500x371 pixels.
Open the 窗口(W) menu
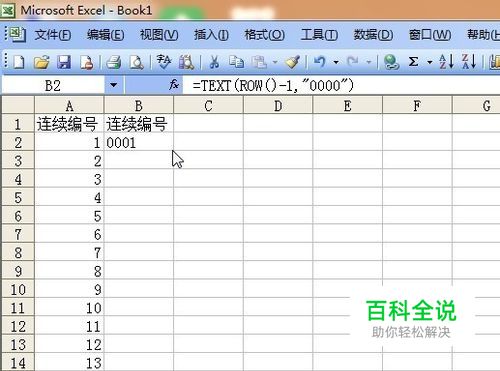430,35
